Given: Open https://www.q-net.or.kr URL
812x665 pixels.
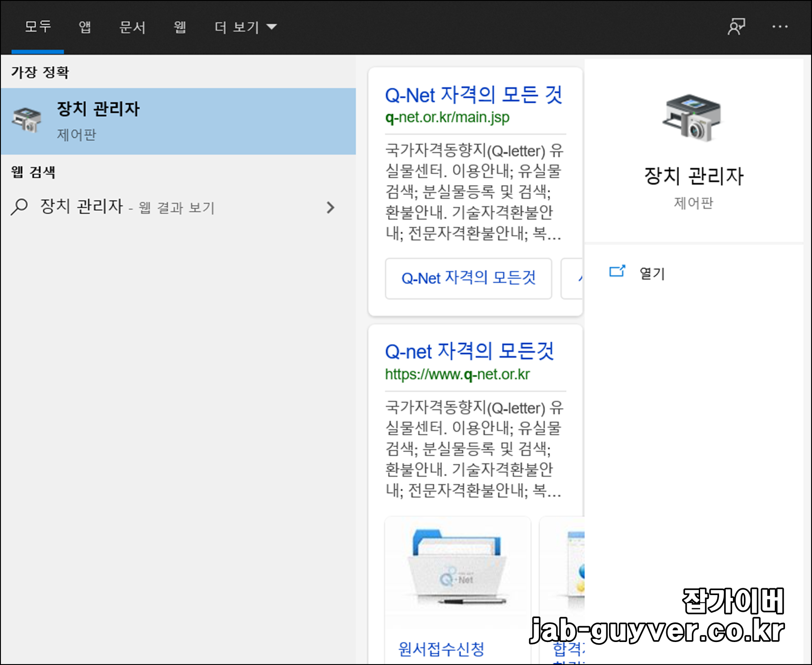Looking at the screenshot, I should (457, 374).
